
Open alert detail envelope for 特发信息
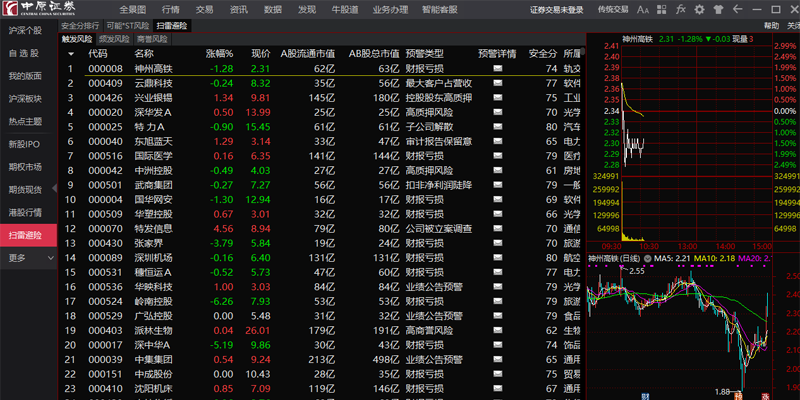[x=497, y=229]
